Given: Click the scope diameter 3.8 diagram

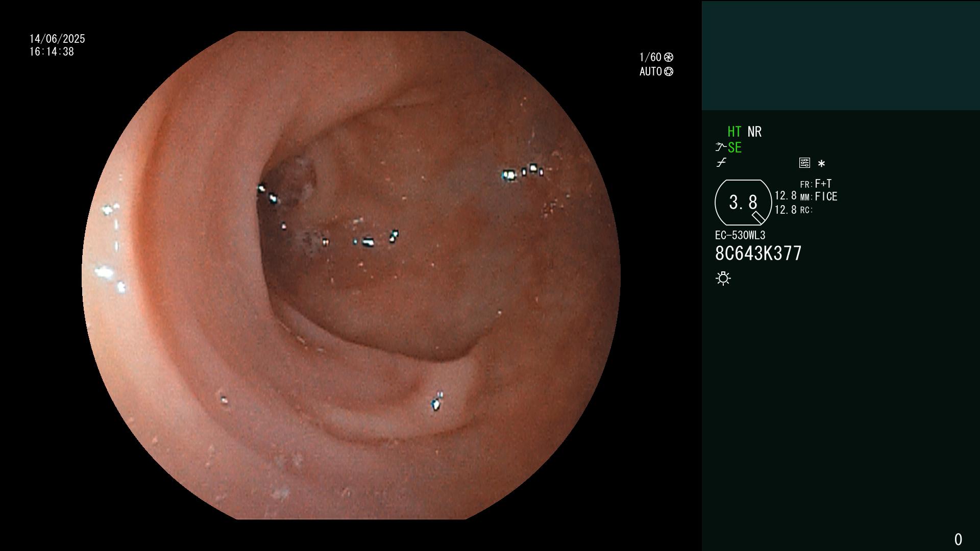Looking at the screenshot, I should pyautogui.click(x=743, y=203).
